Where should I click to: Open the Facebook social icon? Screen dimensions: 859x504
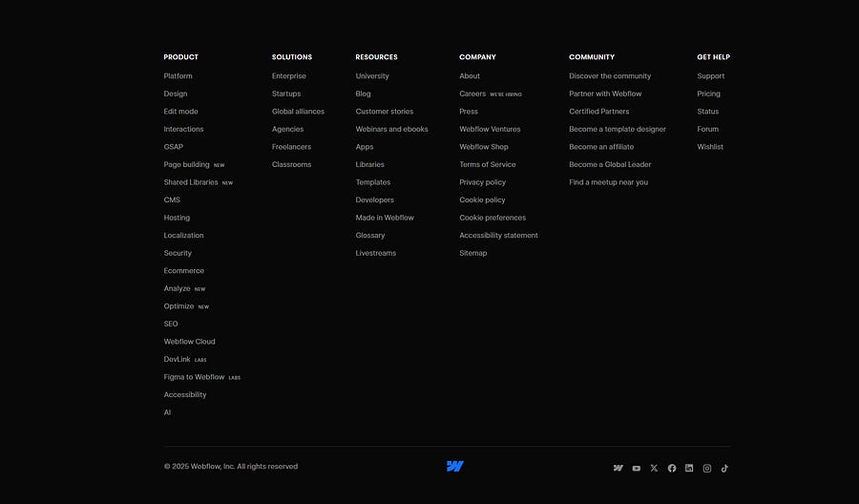click(x=672, y=468)
